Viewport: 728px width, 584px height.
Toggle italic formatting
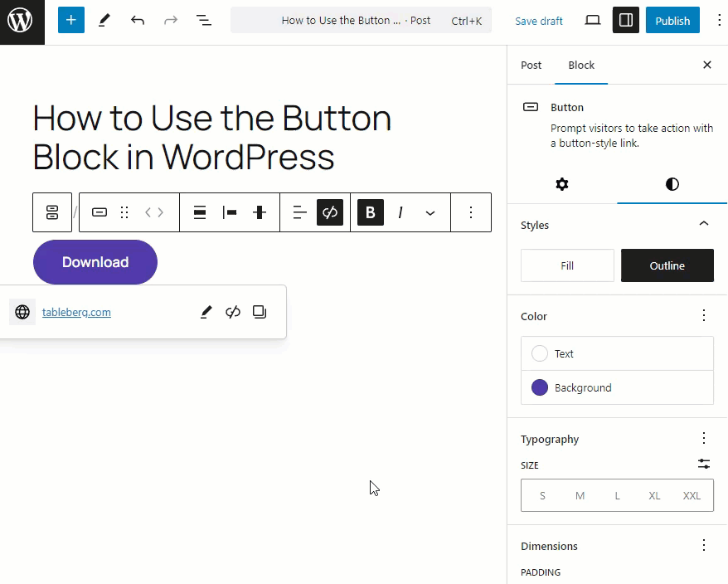[x=400, y=212]
